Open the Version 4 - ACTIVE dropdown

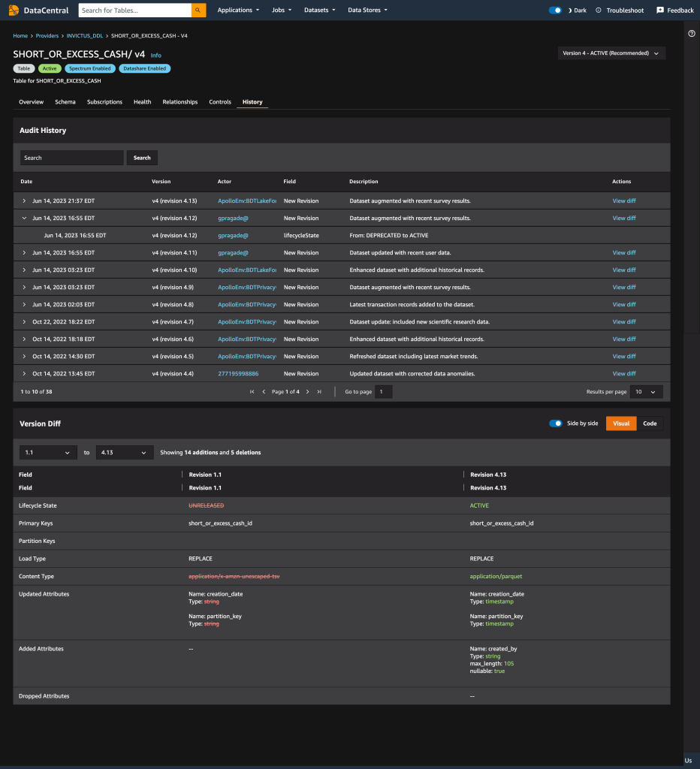coord(611,53)
